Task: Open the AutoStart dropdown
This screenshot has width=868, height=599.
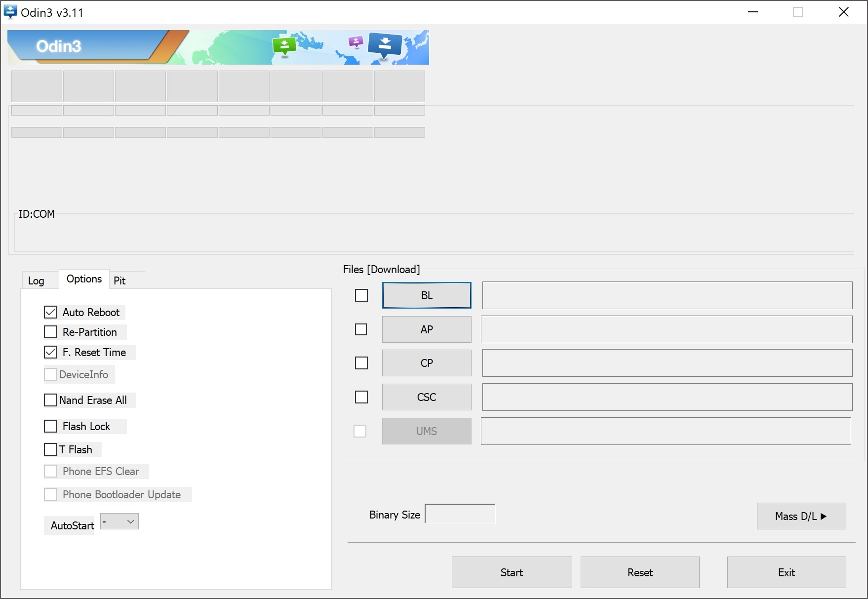Action: coord(119,521)
